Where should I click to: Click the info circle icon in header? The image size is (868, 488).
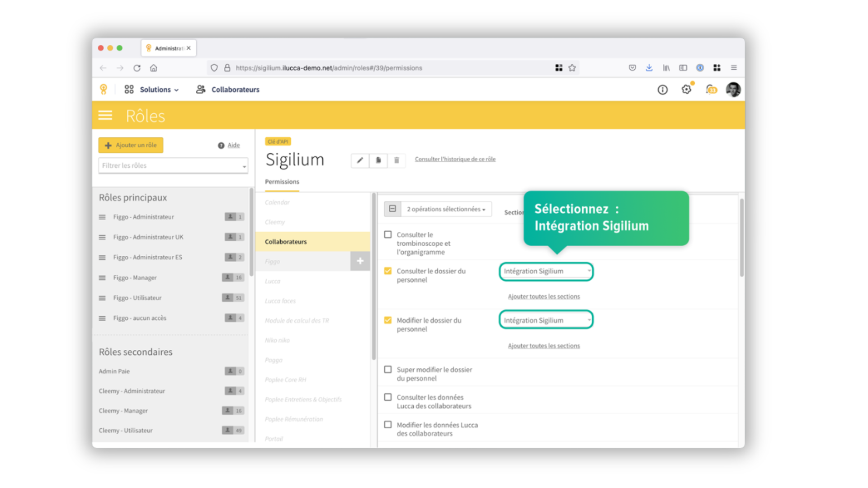(662, 89)
